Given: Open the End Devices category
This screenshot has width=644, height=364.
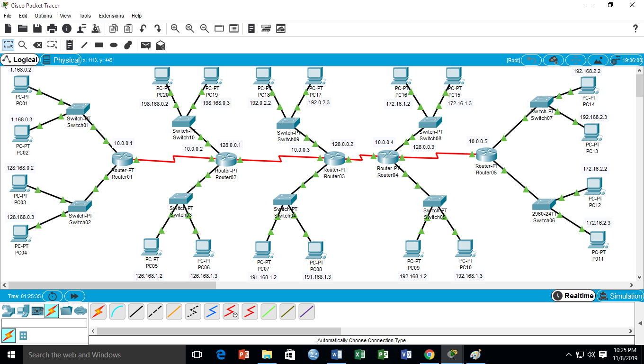Looking at the screenshot, I should 23,311.
